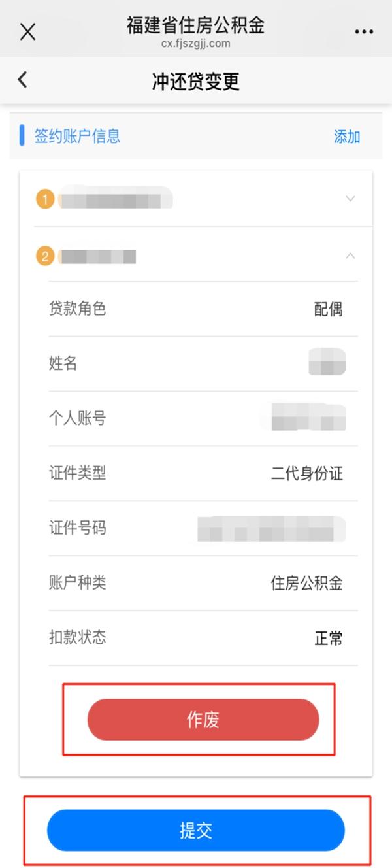Expand the first signed account entry

click(350, 199)
